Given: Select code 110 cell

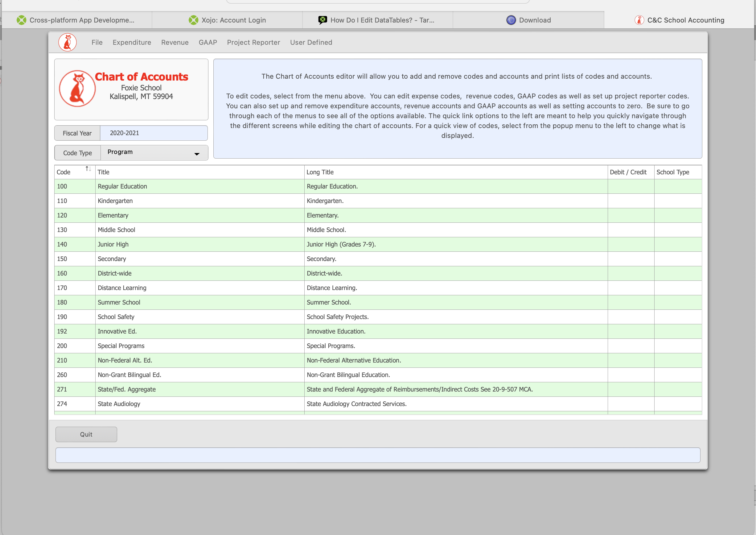Looking at the screenshot, I should 75,201.
